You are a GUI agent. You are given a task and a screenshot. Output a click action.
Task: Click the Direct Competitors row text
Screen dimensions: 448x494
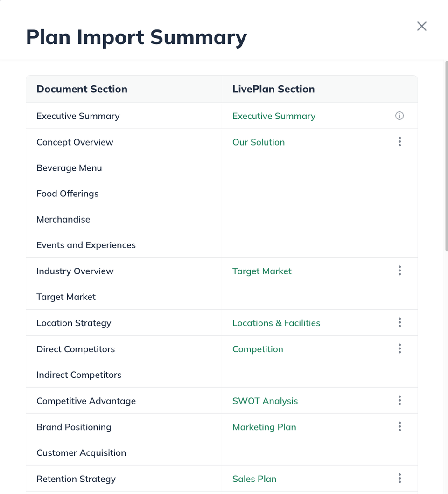pos(76,349)
